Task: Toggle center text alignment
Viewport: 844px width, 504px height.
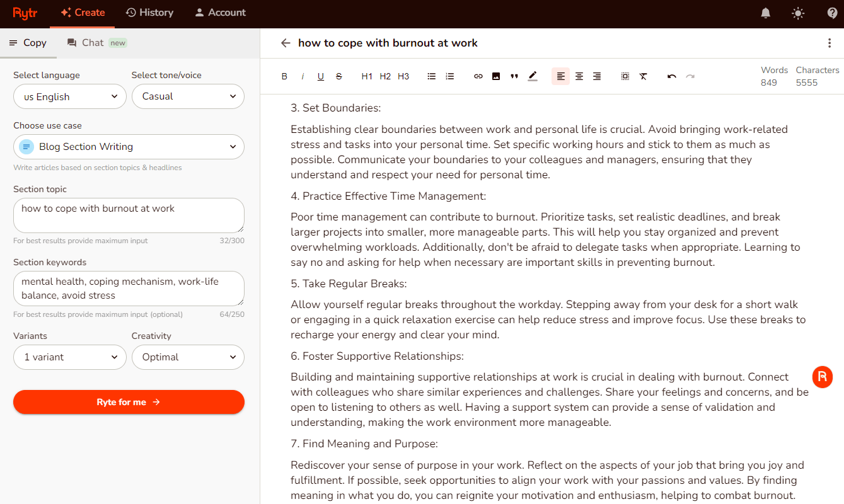Action: 579,76
